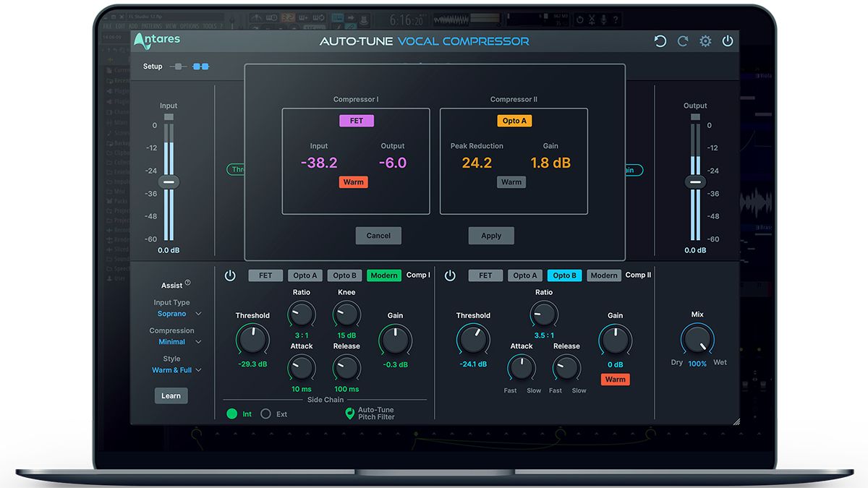868x488 pixels.
Task: Click the Comp I Gain knob
Action: (395, 339)
